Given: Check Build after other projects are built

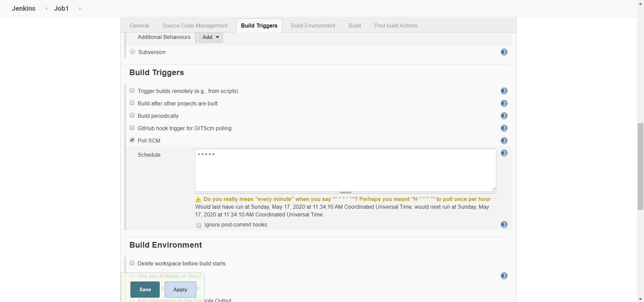Looking at the screenshot, I should [x=132, y=103].
